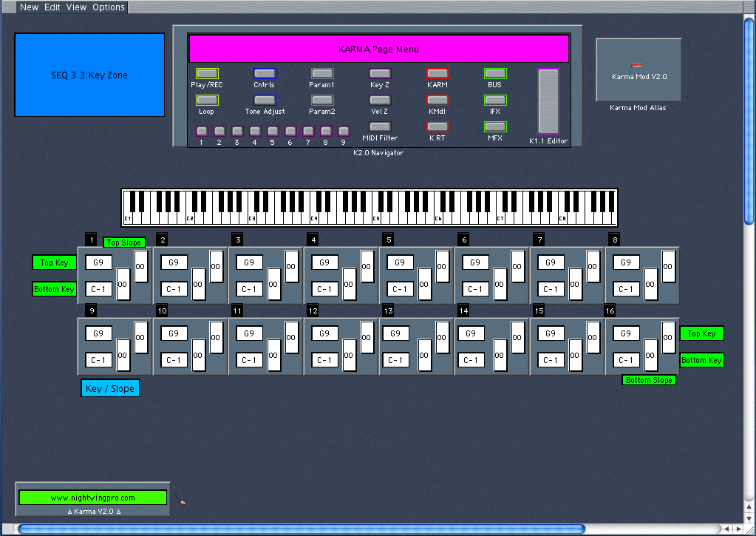
Task: Click the K1.1 Editor vertical slider
Action: (x=548, y=102)
